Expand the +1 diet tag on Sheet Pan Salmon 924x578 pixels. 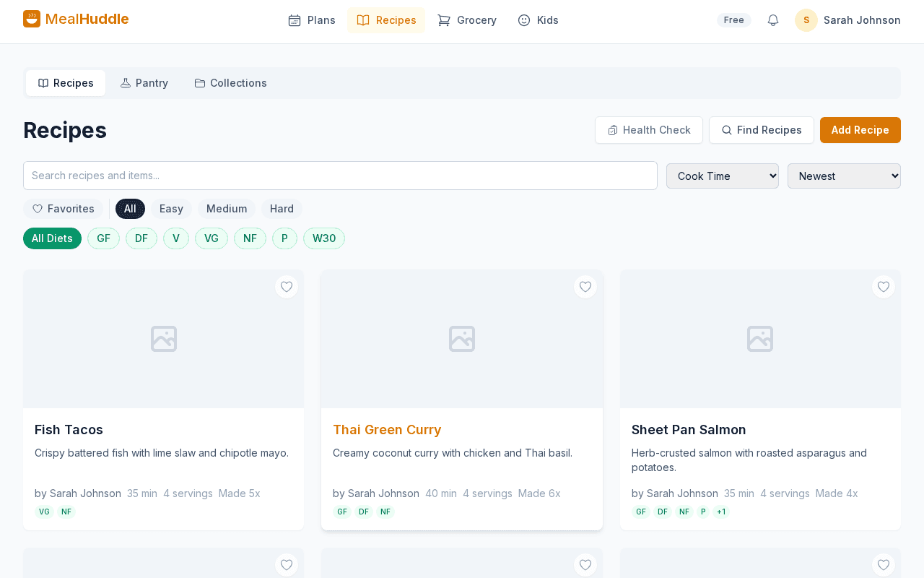pos(720,511)
